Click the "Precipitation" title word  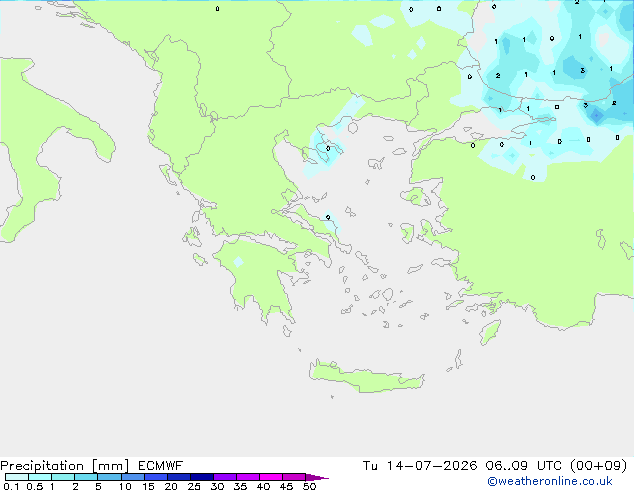42,466
